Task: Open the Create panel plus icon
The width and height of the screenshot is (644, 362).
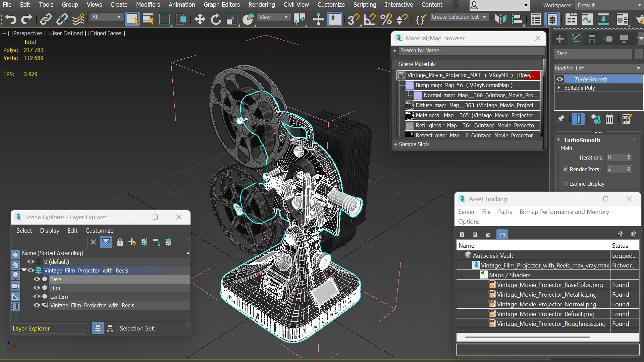Action: click(x=559, y=39)
